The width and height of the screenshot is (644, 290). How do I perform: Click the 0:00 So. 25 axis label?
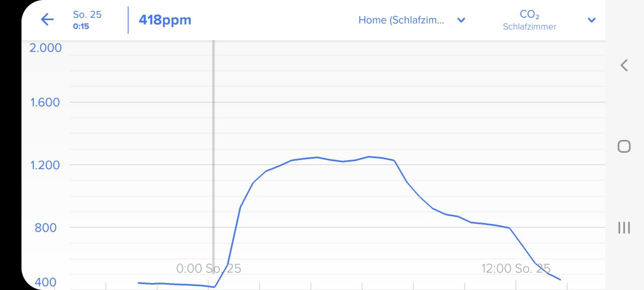tap(208, 268)
